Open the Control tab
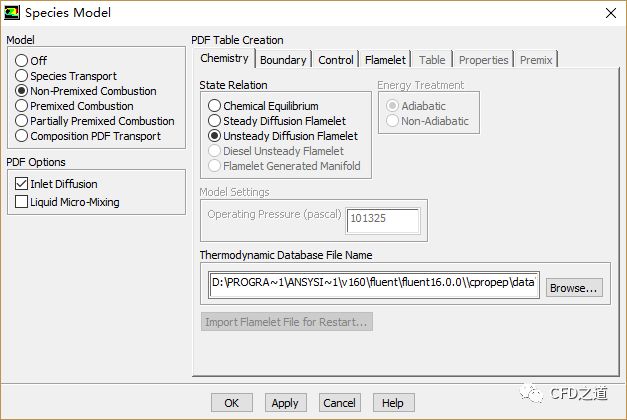 (336, 60)
